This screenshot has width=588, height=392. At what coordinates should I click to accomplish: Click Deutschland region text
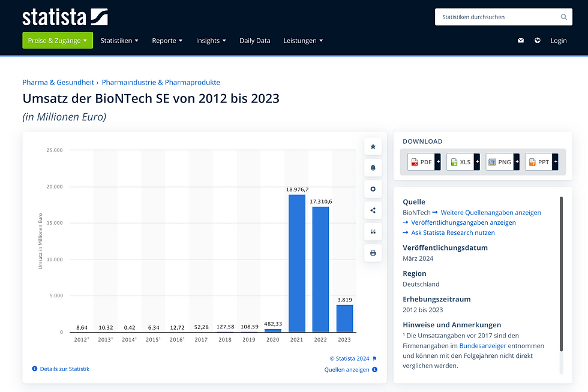pyautogui.click(x=421, y=284)
